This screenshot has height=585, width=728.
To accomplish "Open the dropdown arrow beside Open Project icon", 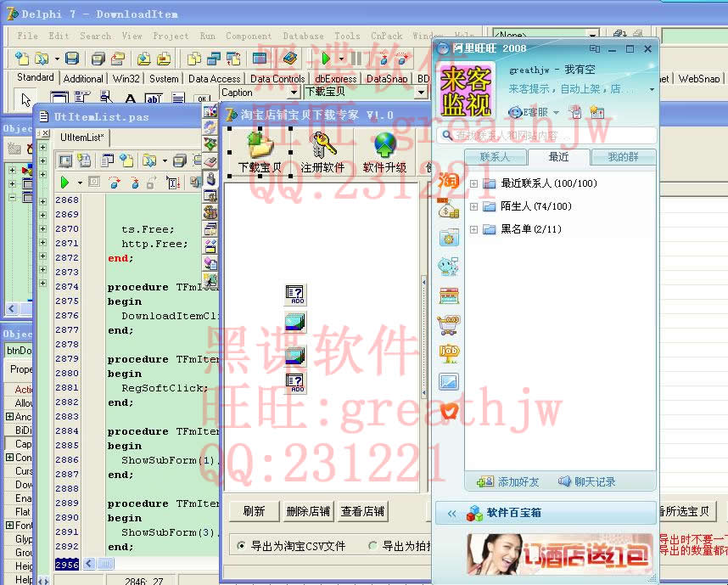I will coord(57,59).
